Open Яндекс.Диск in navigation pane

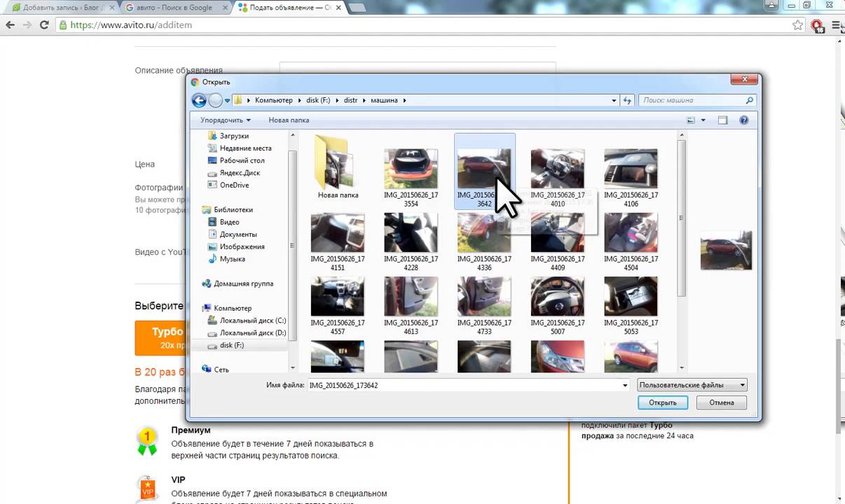click(x=240, y=173)
